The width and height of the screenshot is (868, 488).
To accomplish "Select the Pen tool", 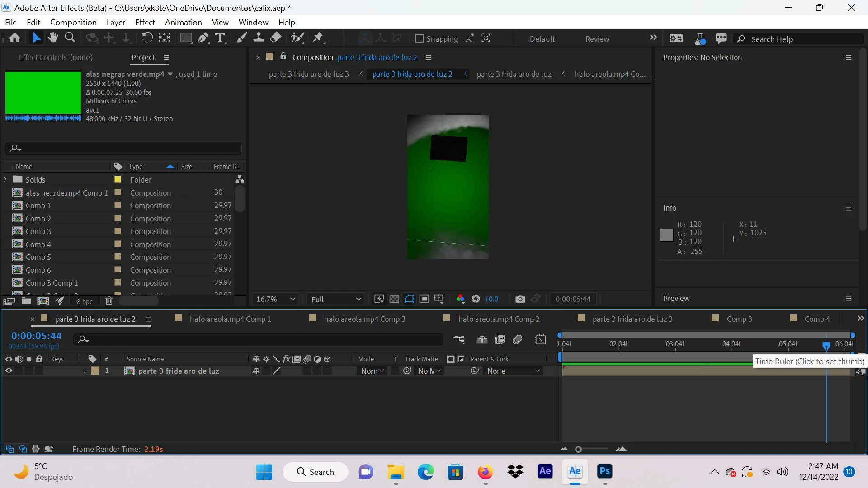I will [203, 38].
